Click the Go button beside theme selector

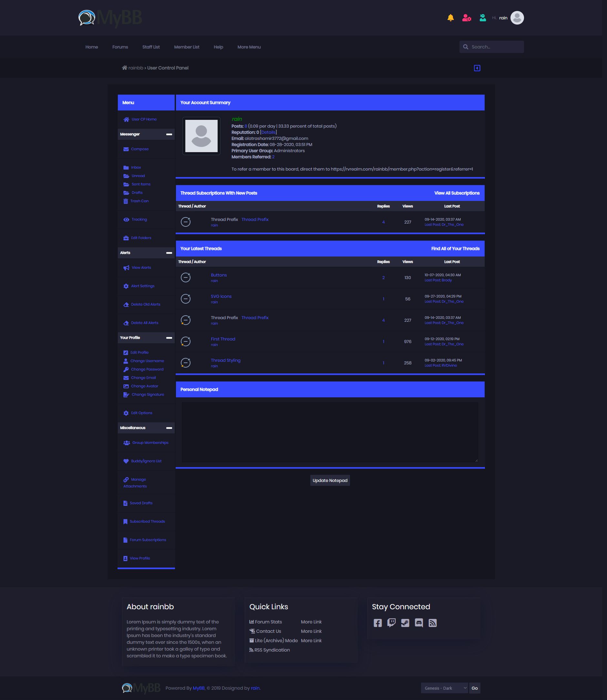tap(475, 688)
